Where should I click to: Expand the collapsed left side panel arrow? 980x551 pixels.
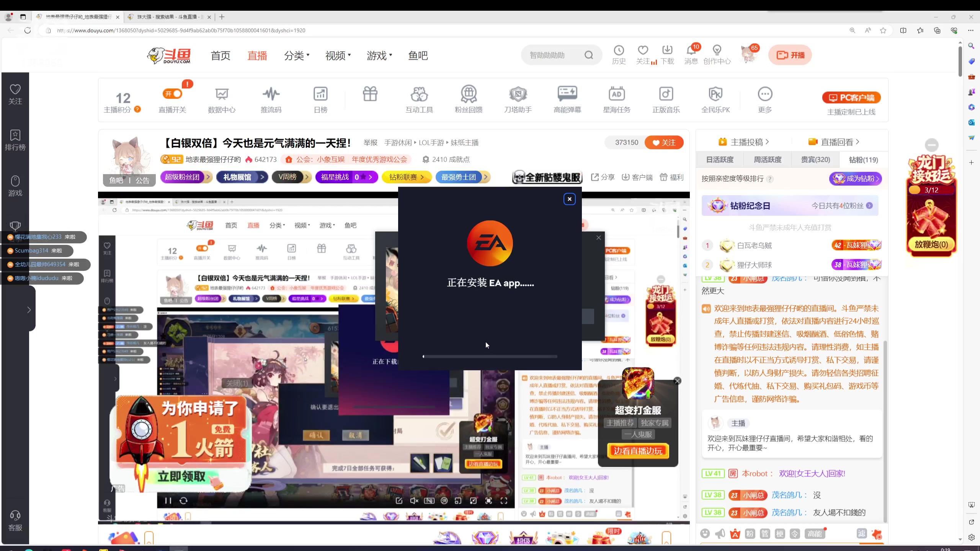pos(29,310)
